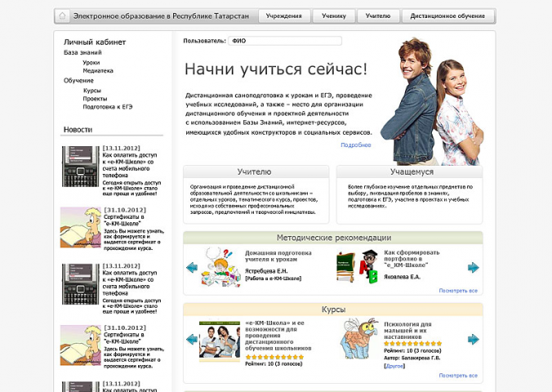Viewport: 552px width, 392px height.
Task: Click star rating of Психология course
Action: 412,343
